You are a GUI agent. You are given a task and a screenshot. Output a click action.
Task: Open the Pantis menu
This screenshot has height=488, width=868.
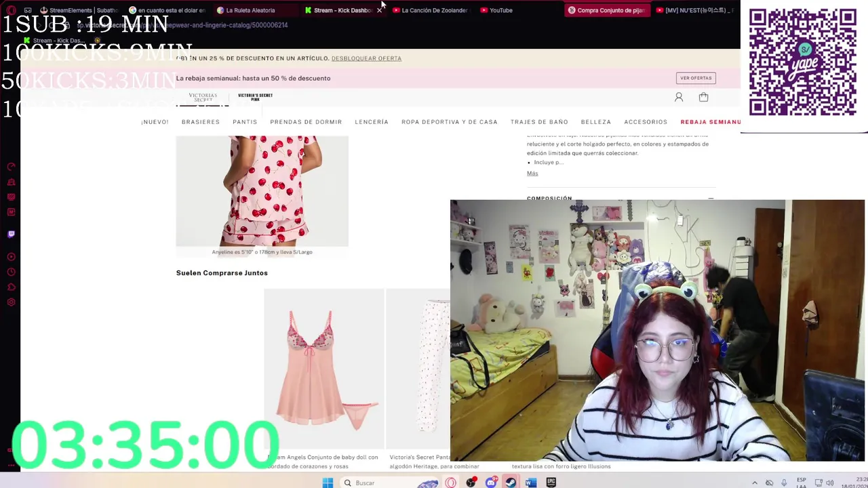point(245,122)
